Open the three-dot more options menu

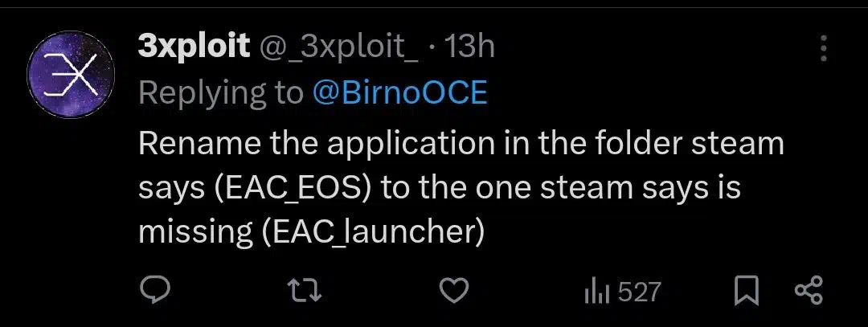[x=824, y=49]
